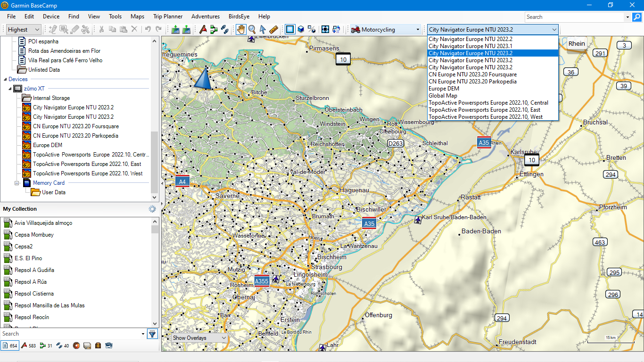Select Internal Storage in device tree
The width and height of the screenshot is (644, 362).
pyautogui.click(x=51, y=98)
